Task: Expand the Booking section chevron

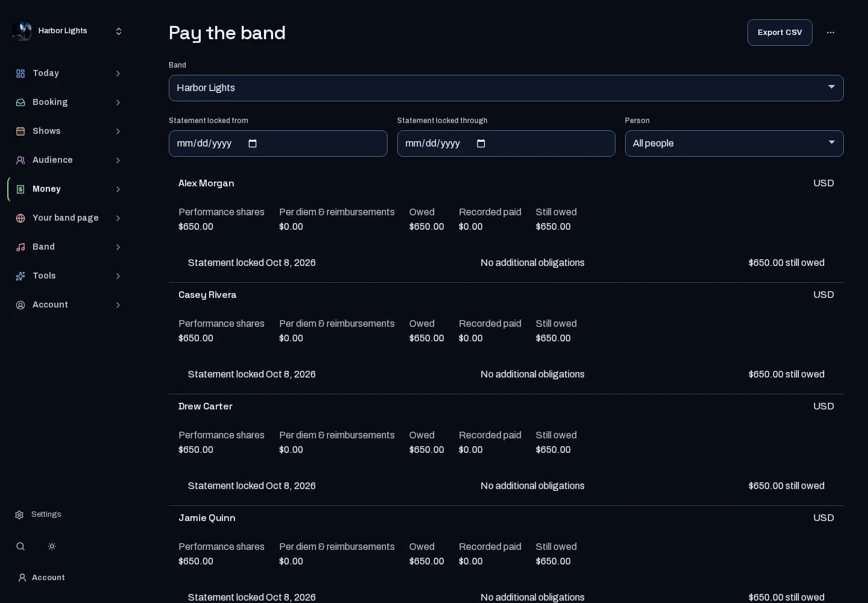Action: (118, 103)
